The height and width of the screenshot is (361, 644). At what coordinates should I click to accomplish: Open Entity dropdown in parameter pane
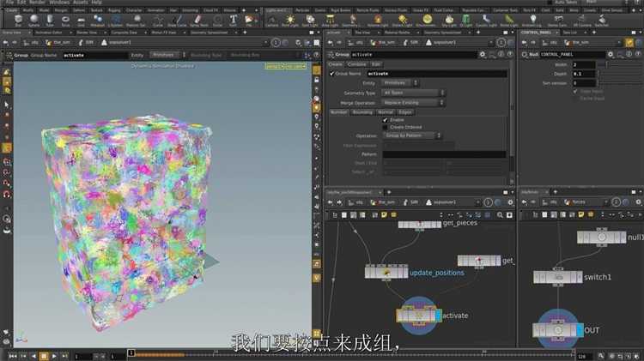point(400,83)
